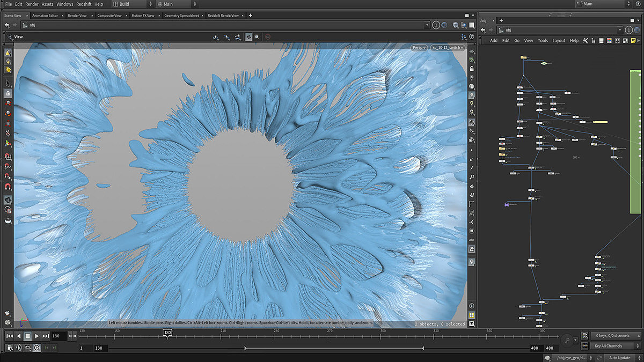The width and height of the screenshot is (644, 362).
Task: Click the frame 180 marker on the timeline
Action: (167, 333)
